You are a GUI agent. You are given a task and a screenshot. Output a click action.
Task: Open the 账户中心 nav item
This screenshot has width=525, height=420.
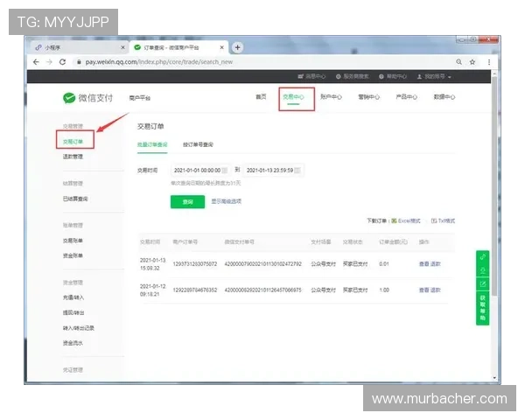point(331,97)
